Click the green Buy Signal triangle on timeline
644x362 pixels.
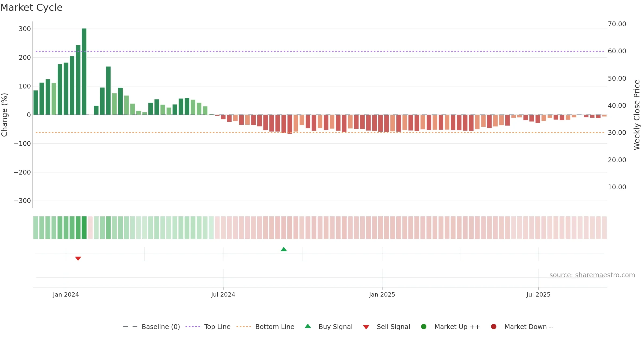pyautogui.click(x=284, y=249)
